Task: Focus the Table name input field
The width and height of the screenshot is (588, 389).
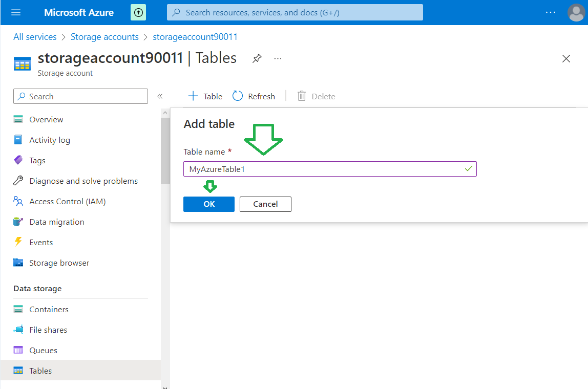Action: tap(330, 169)
